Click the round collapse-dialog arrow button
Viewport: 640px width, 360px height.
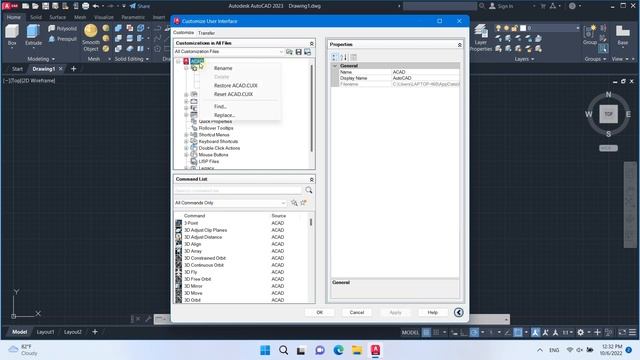click(x=458, y=313)
